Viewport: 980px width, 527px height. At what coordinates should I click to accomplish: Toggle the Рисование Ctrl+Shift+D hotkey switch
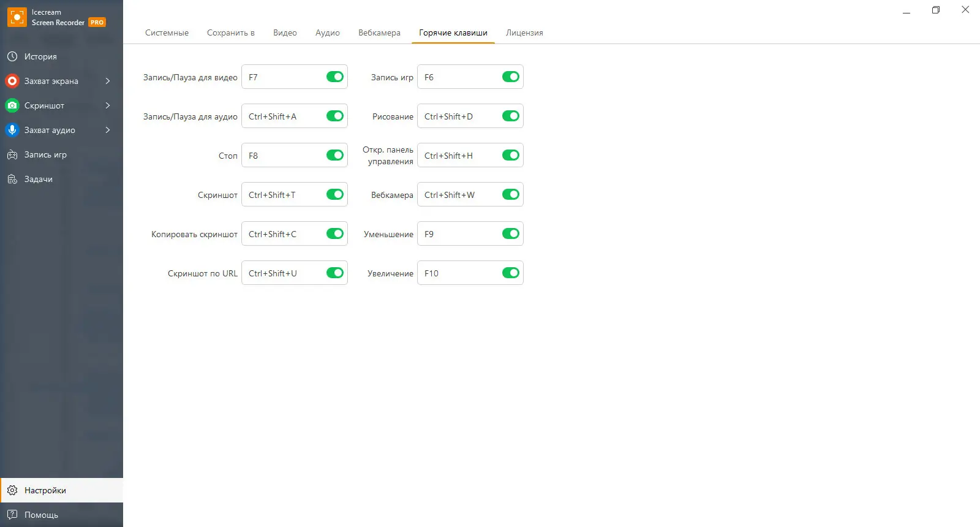[511, 116]
